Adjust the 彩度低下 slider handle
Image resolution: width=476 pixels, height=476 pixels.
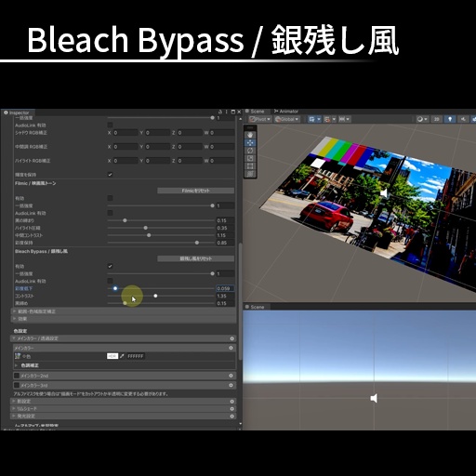115,288
